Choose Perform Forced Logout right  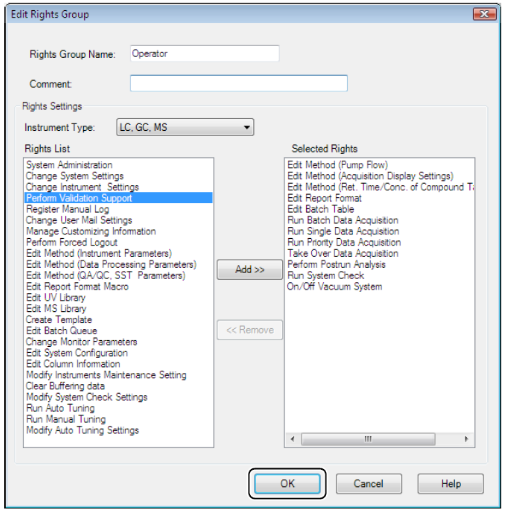point(72,242)
